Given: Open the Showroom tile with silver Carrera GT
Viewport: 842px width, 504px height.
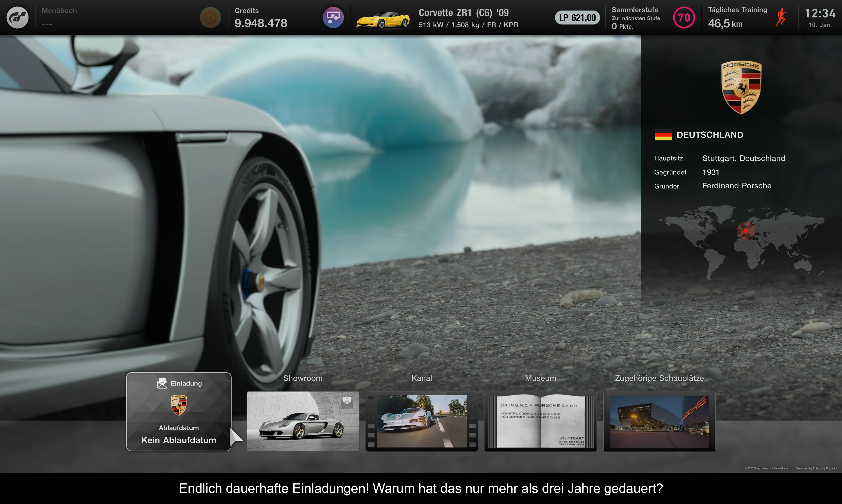Looking at the screenshot, I should coord(303,421).
